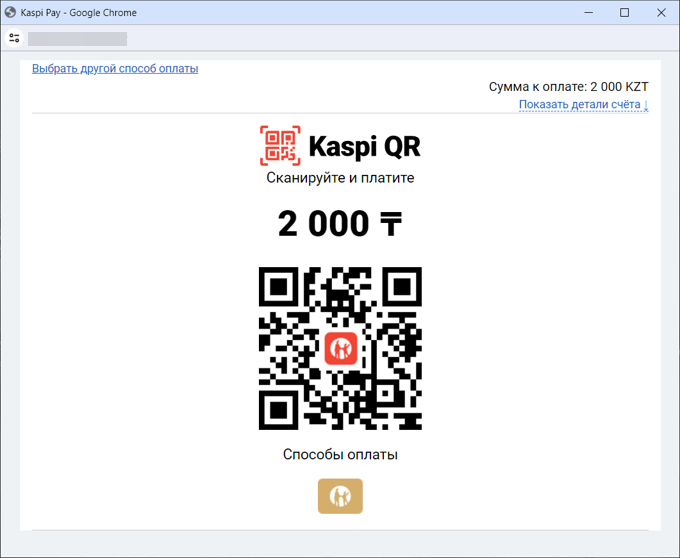Select the gold Kaspi payment method icon
The width and height of the screenshot is (680, 558).
[x=340, y=496]
